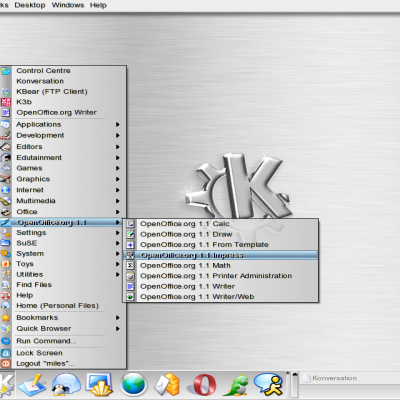Viewport: 400px width, 400px height.
Task: Open the green parrot messenger icon
Action: (x=237, y=385)
